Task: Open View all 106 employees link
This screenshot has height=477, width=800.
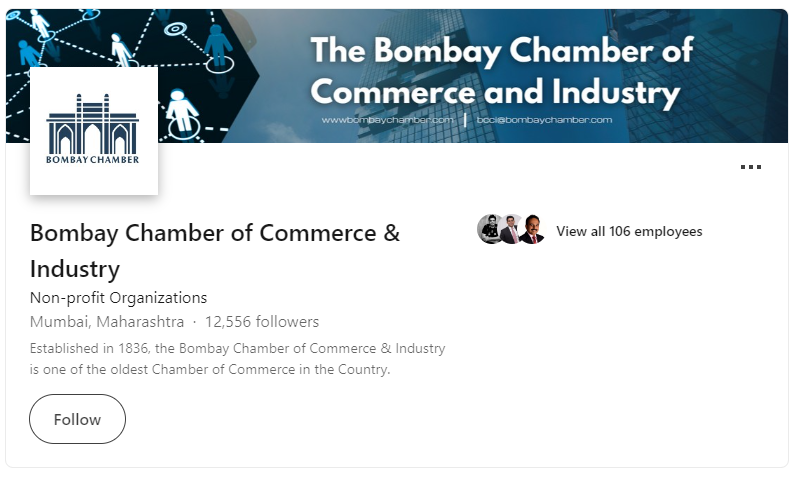Action: [x=629, y=231]
